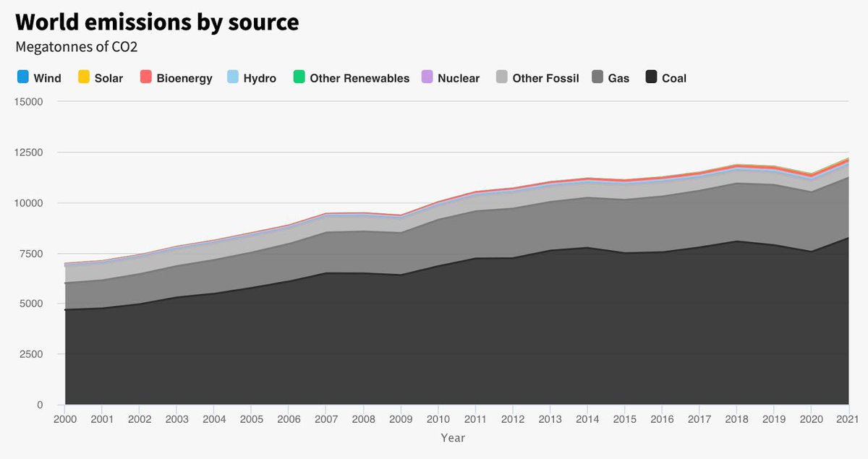The image size is (868, 459).
Task: Click the Bioenergy legend red swatch
Action: [145, 77]
